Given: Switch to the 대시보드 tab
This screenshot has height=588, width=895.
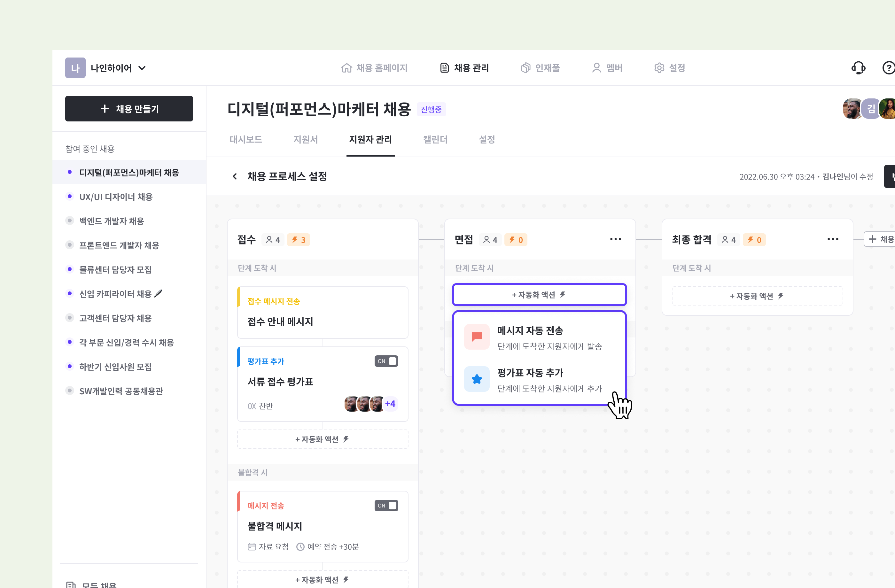Looking at the screenshot, I should [x=246, y=139].
